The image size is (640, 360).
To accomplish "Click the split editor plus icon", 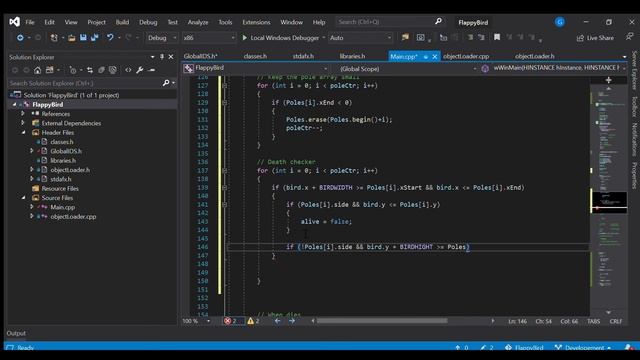I will click(609, 80).
